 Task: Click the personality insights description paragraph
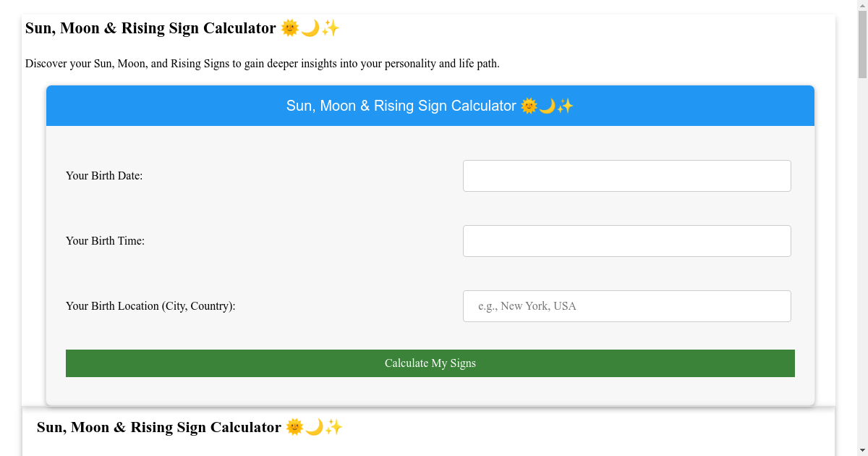(260, 63)
